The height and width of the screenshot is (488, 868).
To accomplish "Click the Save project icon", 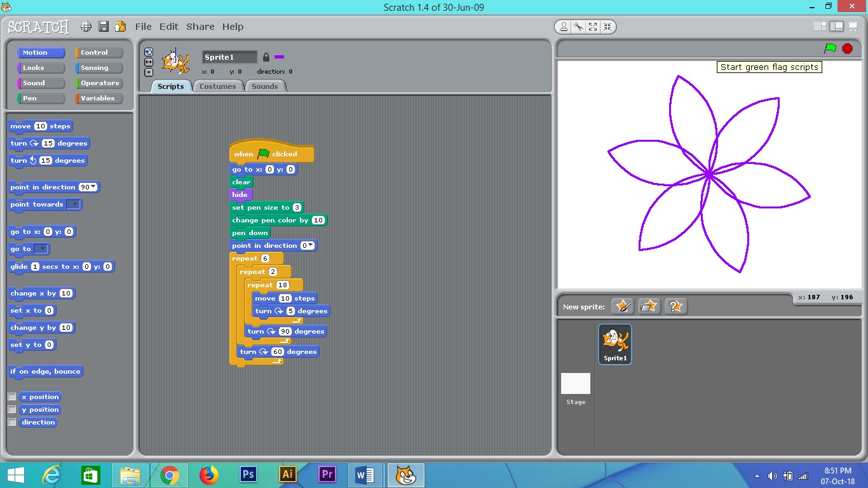I will click(x=103, y=27).
